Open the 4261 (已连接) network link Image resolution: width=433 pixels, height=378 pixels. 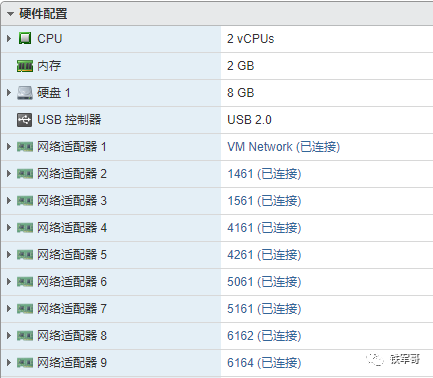pos(264,255)
